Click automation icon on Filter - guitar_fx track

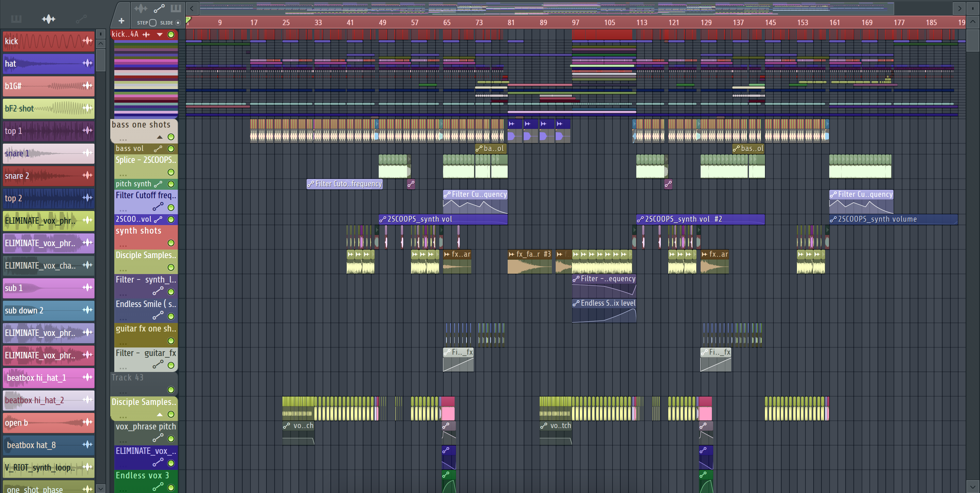coord(158,364)
